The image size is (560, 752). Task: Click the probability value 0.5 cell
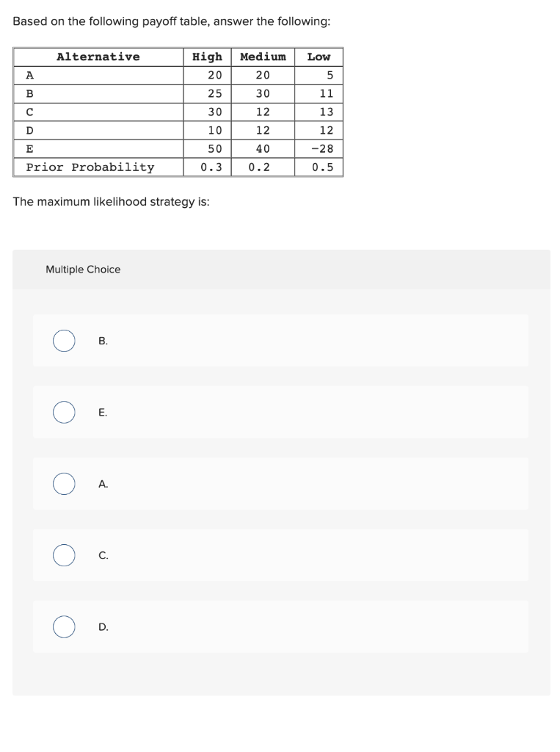click(x=321, y=167)
